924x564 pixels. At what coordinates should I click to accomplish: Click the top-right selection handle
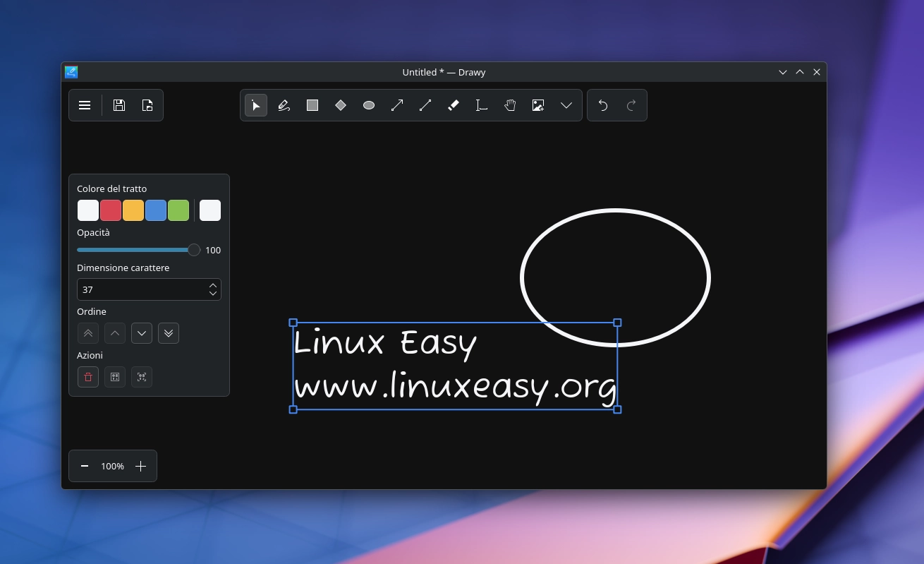coord(617,323)
